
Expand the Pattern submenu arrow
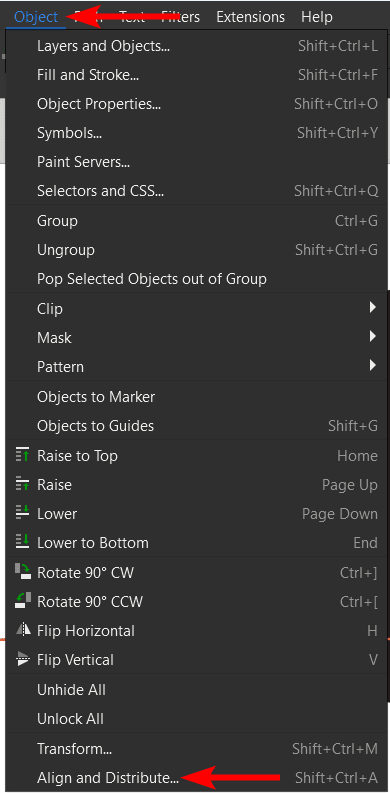373,365
